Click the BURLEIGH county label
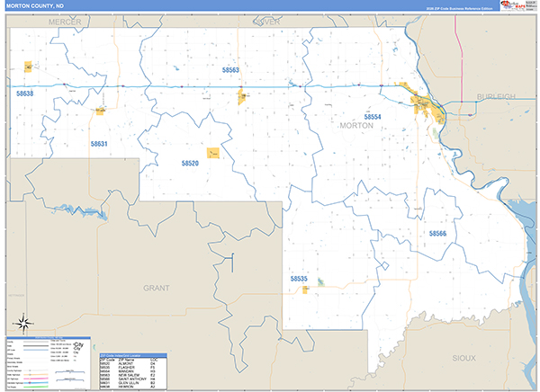This screenshot has width=540, height=392. tap(496, 96)
